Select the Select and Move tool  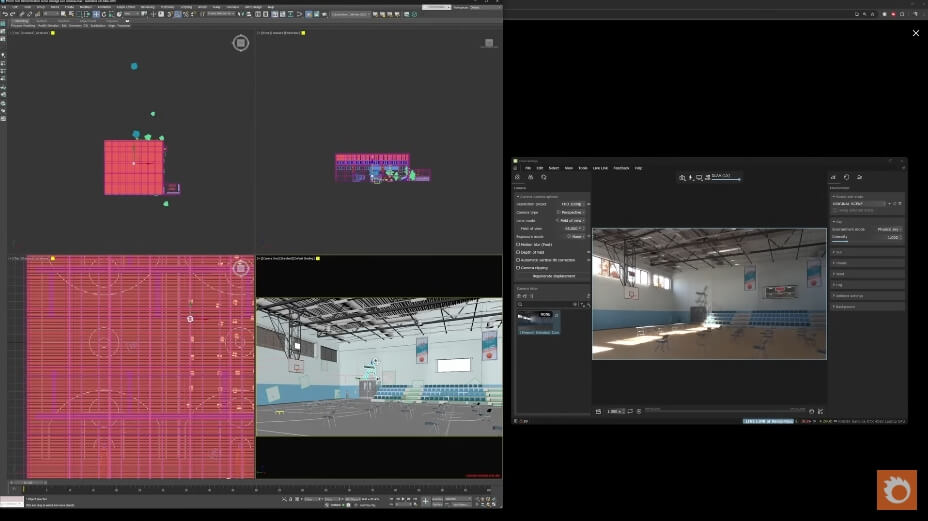click(96, 14)
